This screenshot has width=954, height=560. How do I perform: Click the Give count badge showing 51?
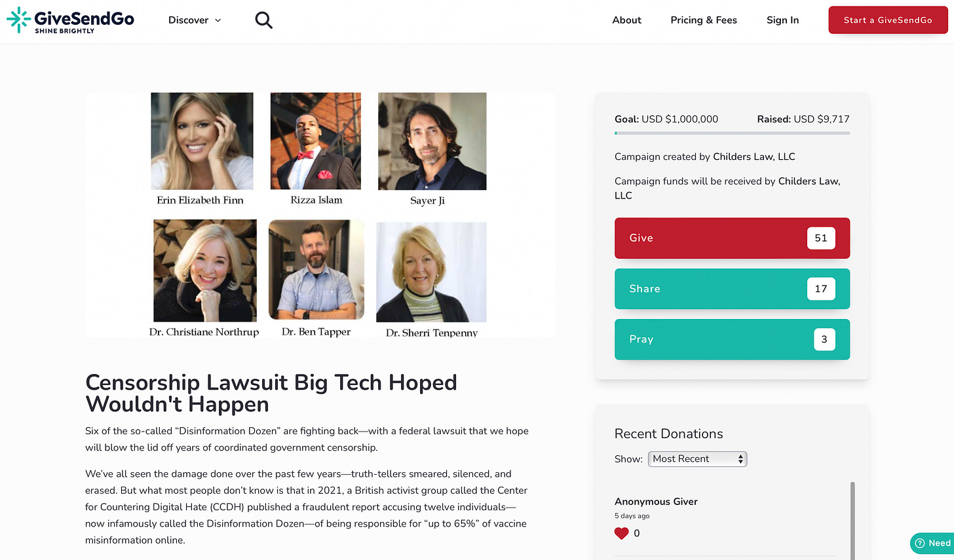click(x=821, y=238)
